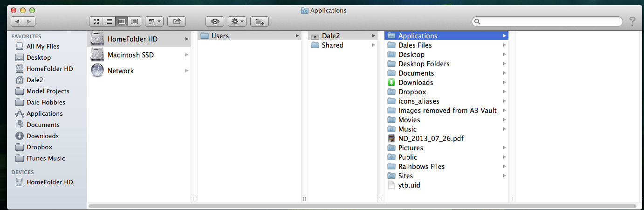
Task: Select the Public folder
Action: point(446,157)
